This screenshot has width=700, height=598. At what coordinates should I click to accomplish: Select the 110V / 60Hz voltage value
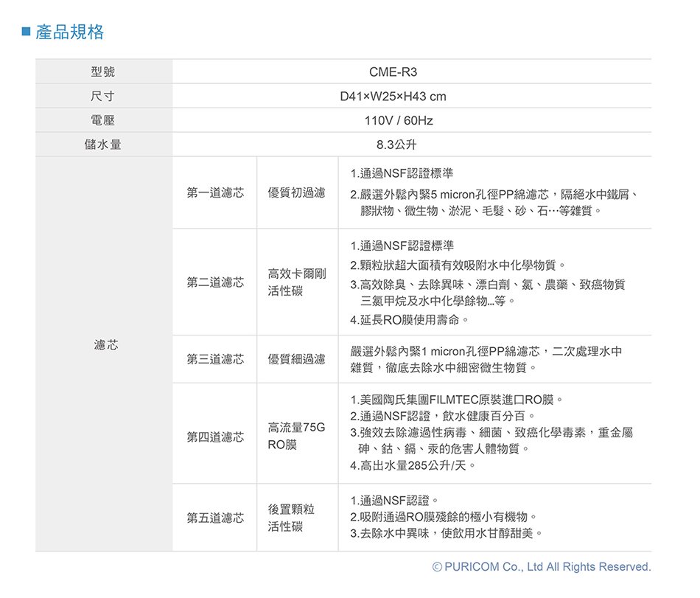[x=398, y=121]
